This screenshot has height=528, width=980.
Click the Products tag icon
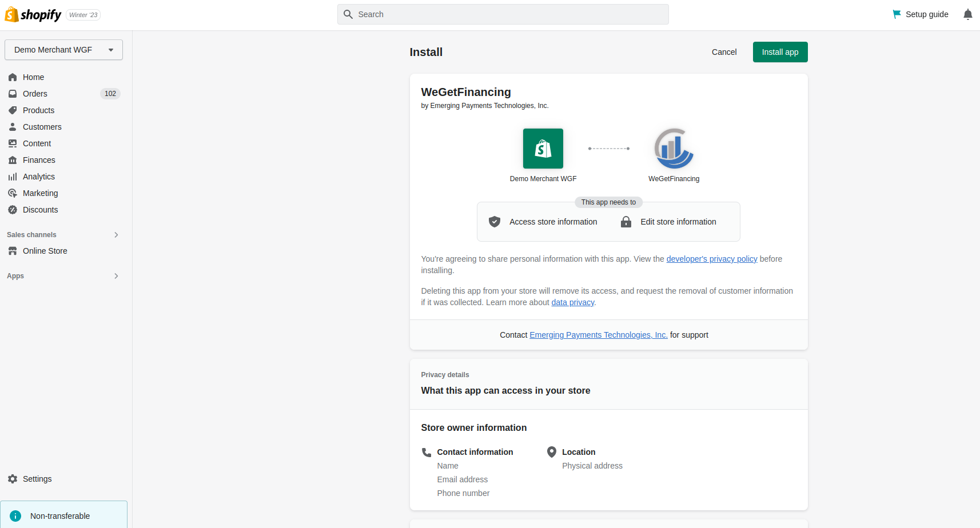point(13,110)
